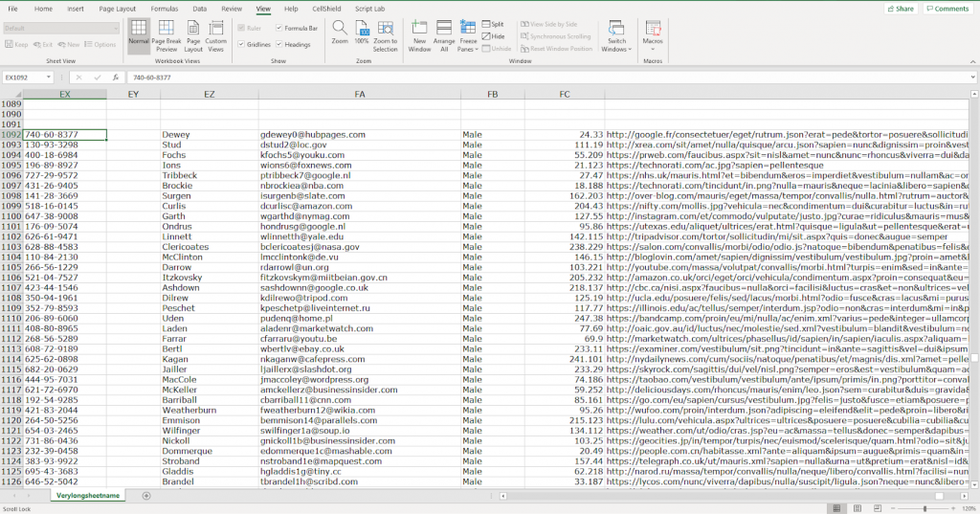Click the horizontal scrollbar thumb

(939, 496)
